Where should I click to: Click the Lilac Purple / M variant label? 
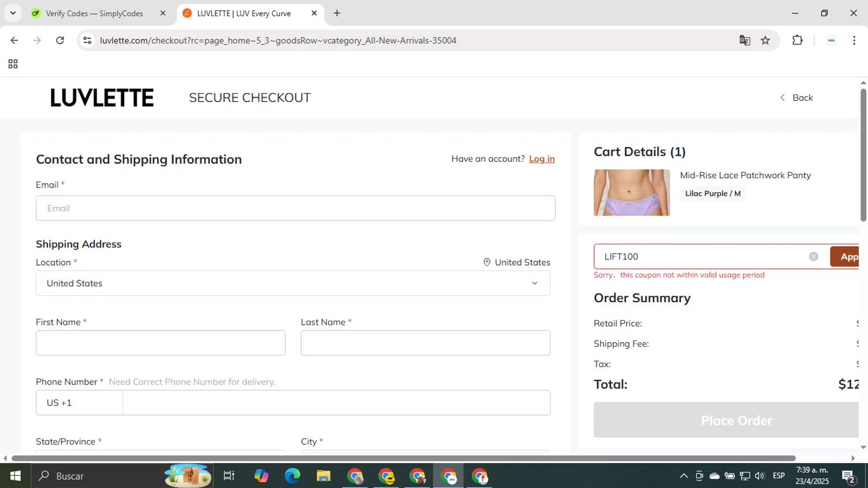tap(713, 193)
